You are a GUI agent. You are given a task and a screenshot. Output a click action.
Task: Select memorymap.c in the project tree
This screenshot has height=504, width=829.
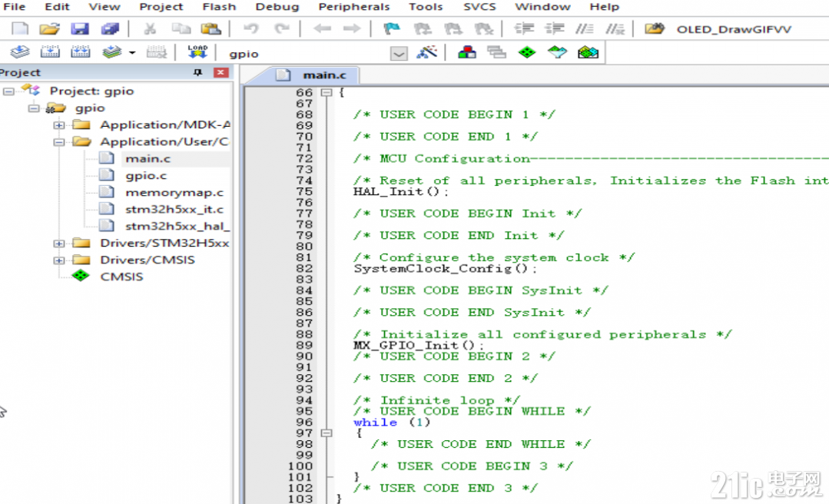coord(174,193)
